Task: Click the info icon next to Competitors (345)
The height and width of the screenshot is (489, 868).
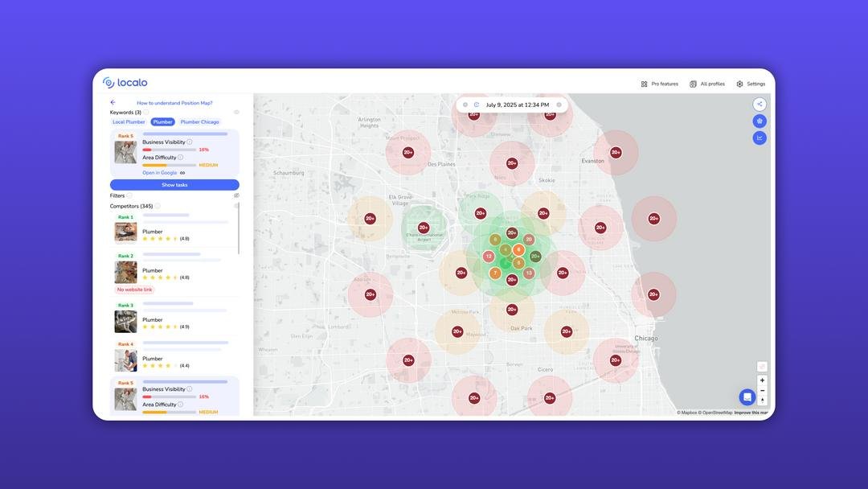Action: [x=158, y=206]
